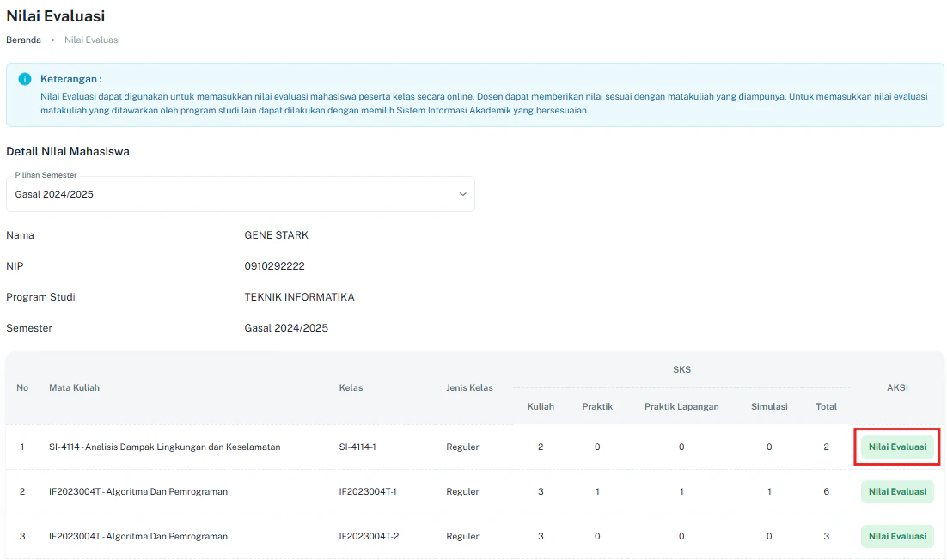Click total SKS value 6 in IF2023004T-1 row

(826, 492)
